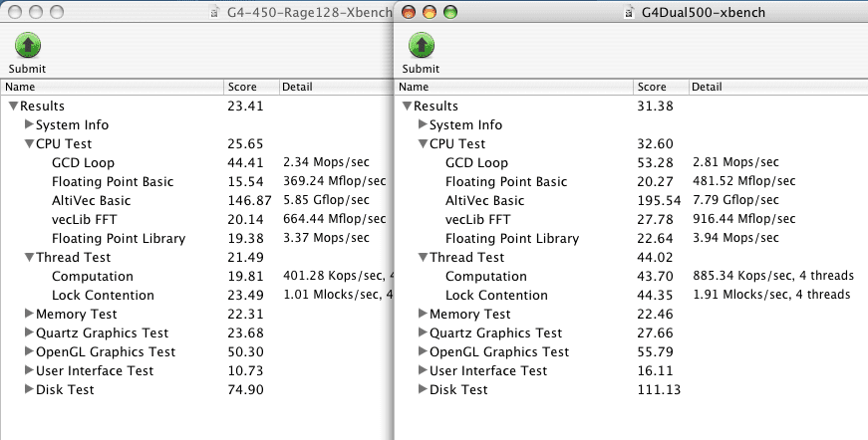Select vecLib FFT row in G4-450 window
This screenshot has width=868, height=440.
pyautogui.click(x=196, y=219)
